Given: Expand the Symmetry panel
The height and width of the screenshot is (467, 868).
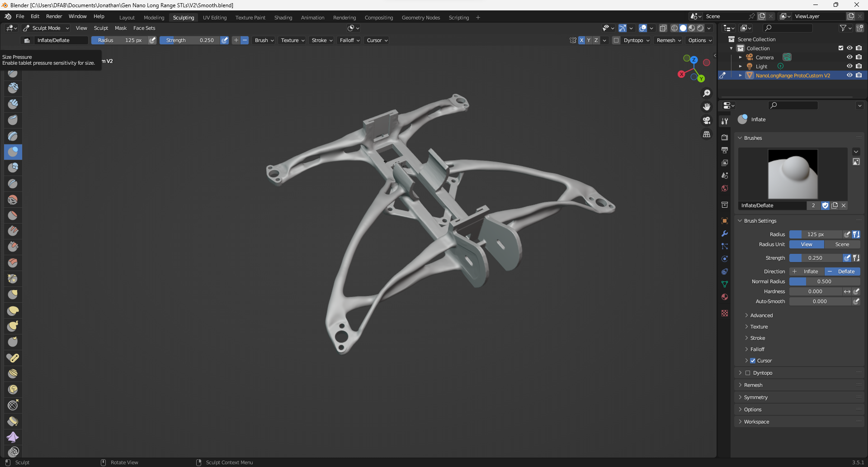Looking at the screenshot, I should click(755, 397).
